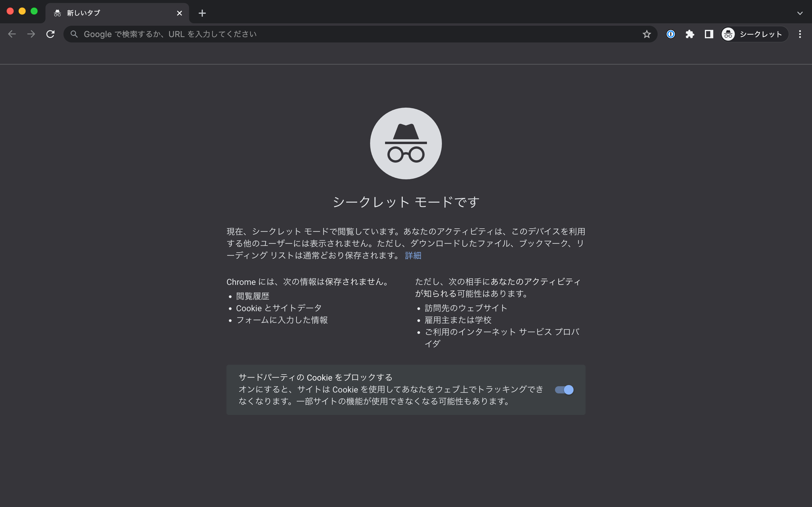Toggle the third-party Cookie block switch
The width and height of the screenshot is (812, 507).
coord(564,390)
